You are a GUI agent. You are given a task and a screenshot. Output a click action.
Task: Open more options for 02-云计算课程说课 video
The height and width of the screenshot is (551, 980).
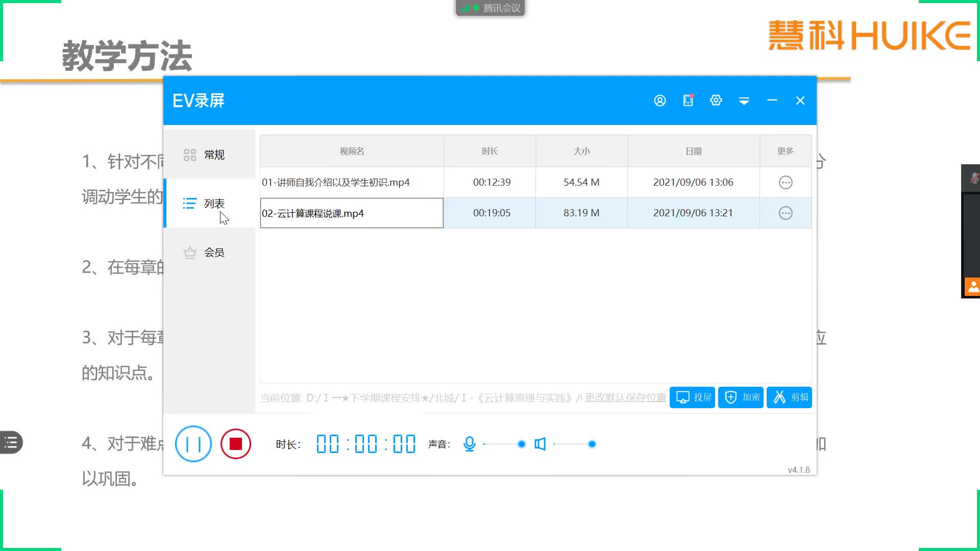(786, 213)
